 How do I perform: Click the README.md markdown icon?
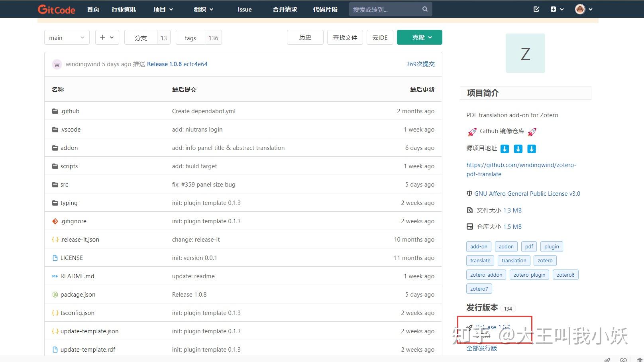click(55, 276)
